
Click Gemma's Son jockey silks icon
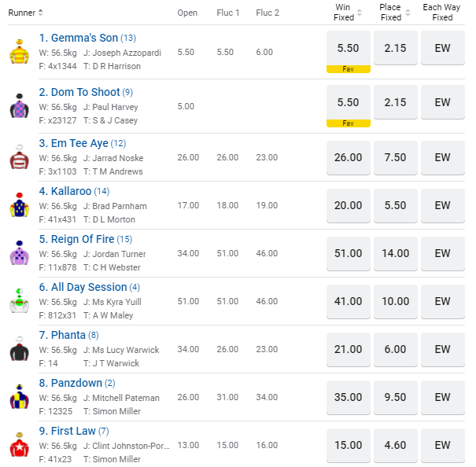tap(19, 52)
